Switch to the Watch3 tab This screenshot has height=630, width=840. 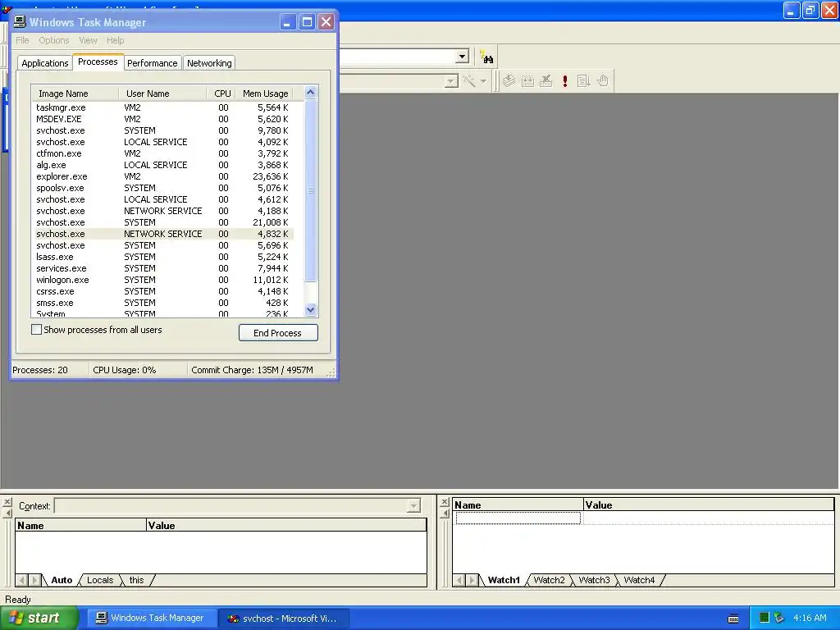point(594,580)
